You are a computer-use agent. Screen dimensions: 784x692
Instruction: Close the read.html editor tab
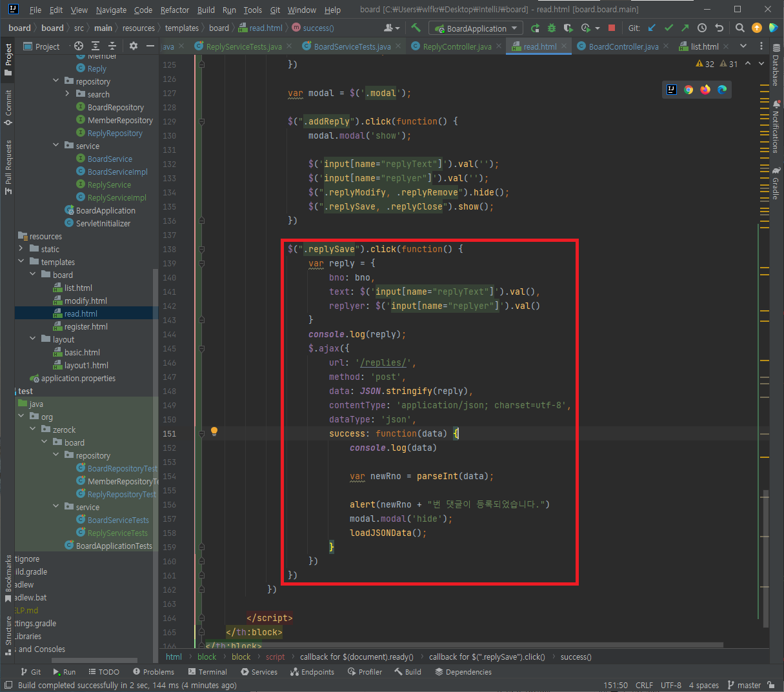(564, 46)
